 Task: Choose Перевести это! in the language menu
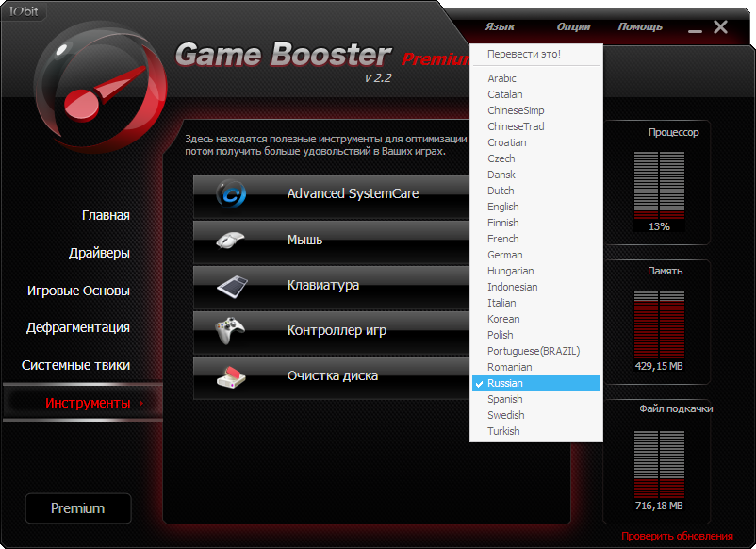pos(536,54)
